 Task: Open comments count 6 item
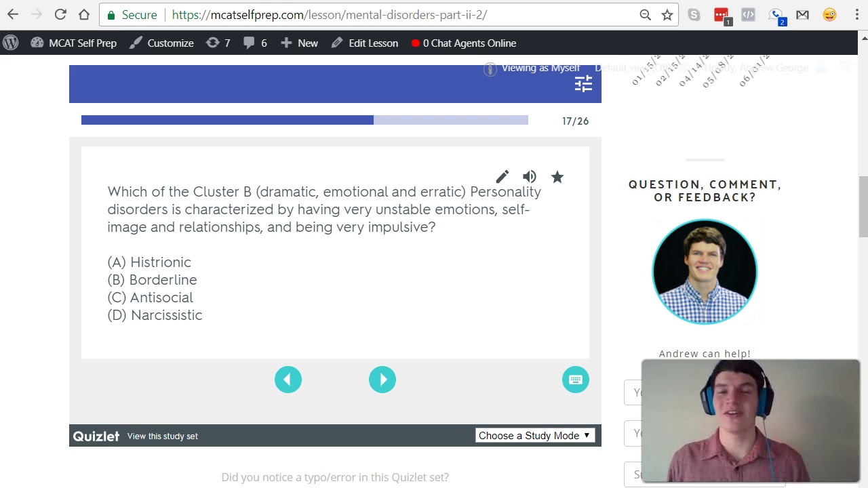point(255,43)
